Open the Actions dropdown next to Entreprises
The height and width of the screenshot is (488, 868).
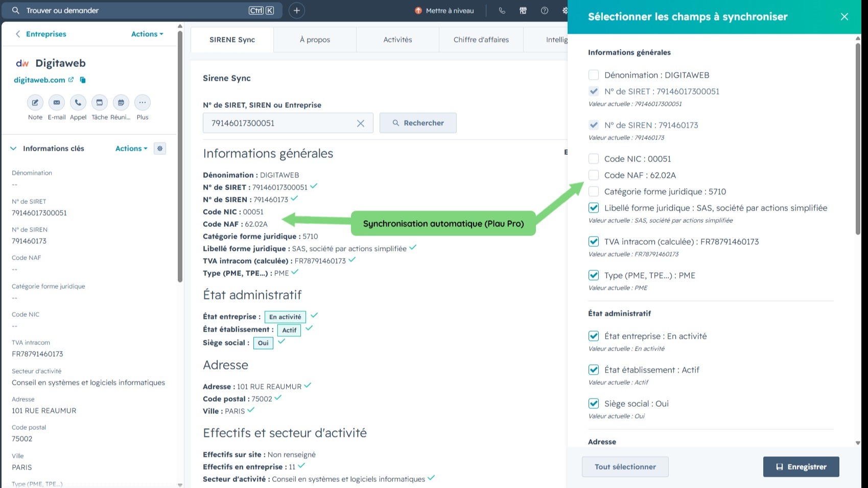pos(147,34)
